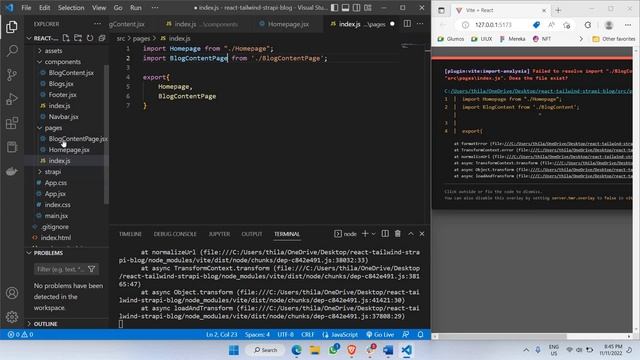
Task: Collapse all folders in Explorer
Action: click(x=102, y=38)
